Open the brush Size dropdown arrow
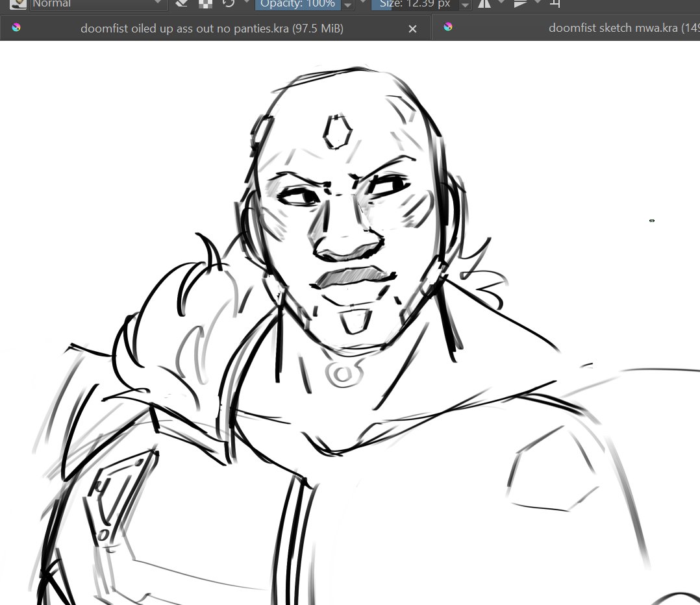700x605 pixels. pos(465,5)
